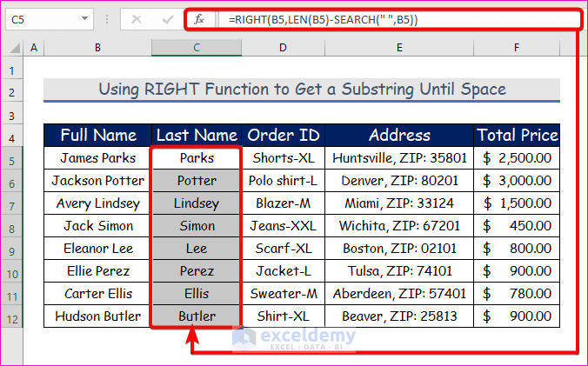588x366 pixels.
Task: Select the '$ 450.00' total price cell
Action: pos(517,226)
